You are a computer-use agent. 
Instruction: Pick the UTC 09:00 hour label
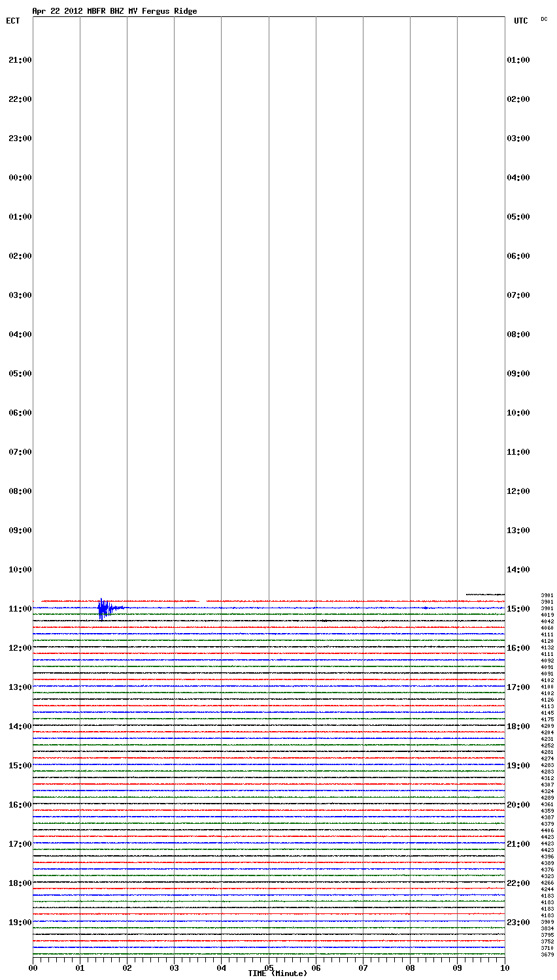tap(518, 374)
